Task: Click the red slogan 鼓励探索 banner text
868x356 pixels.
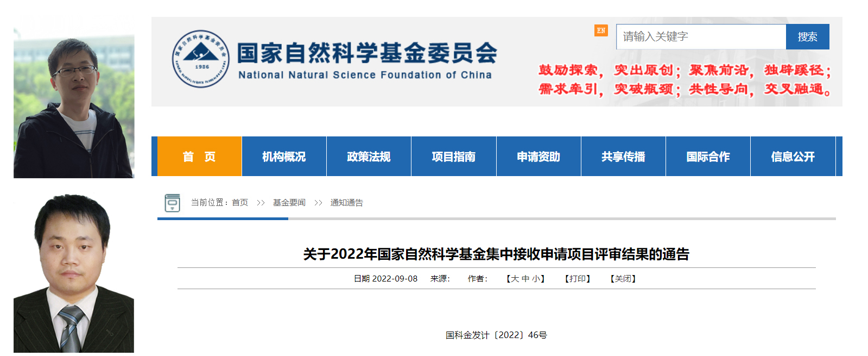Action: point(685,79)
